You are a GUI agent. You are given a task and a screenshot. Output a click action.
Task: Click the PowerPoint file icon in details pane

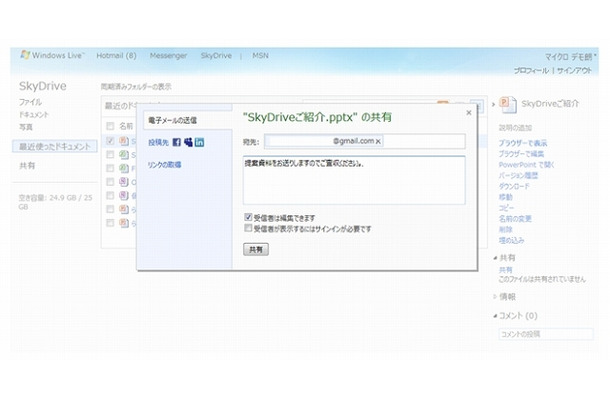[x=508, y=104]
